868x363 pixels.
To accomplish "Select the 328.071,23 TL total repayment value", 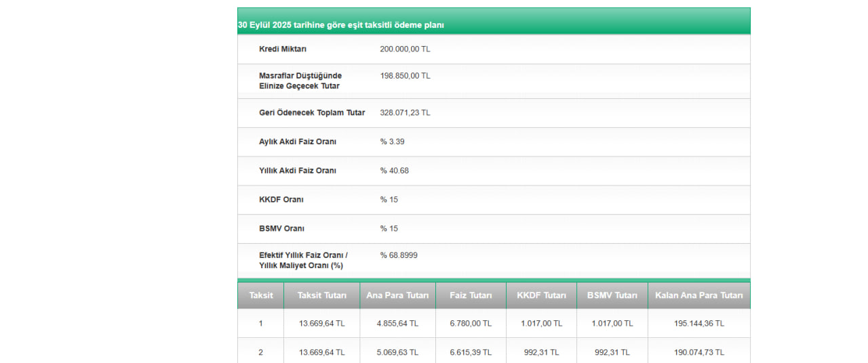I will [x=405, y=113].
